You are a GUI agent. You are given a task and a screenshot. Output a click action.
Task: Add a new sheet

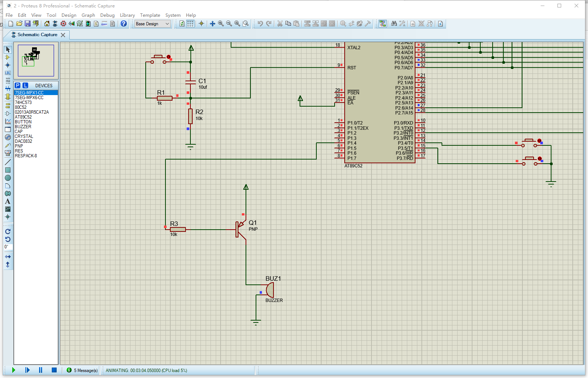tap(413, 23)
